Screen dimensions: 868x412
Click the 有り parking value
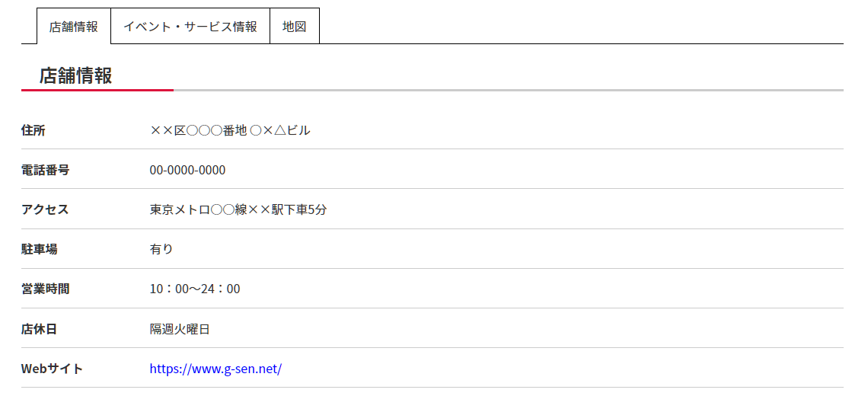pyautogui.click(x=161, y=249)
